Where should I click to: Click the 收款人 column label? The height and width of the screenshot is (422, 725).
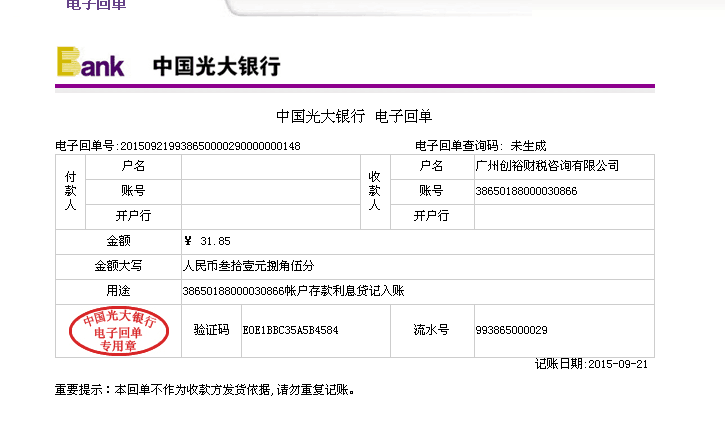[375, 190]
